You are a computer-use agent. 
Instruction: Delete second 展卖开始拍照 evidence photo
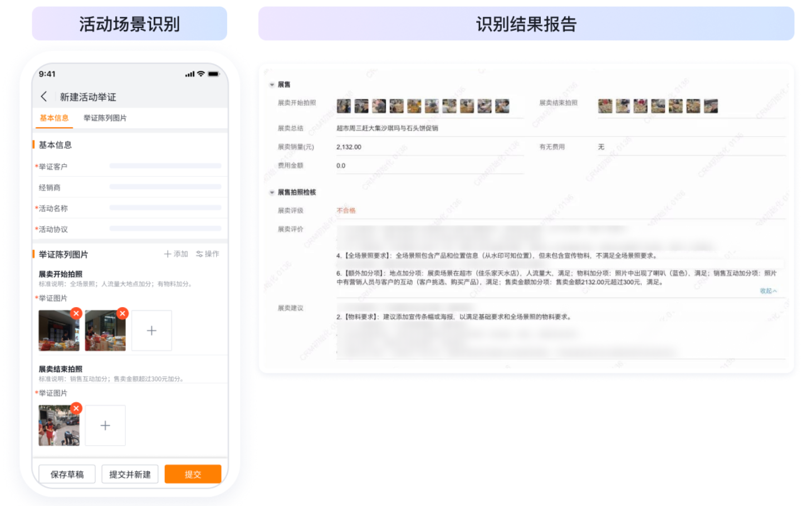pyautogui.click(x=123, y=314)
